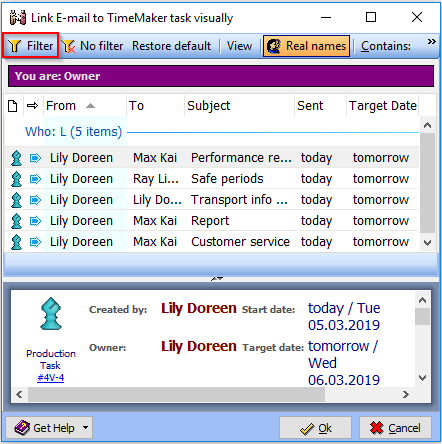
Task: Click Max Kai in the Report row
Action: click(155, 221)
